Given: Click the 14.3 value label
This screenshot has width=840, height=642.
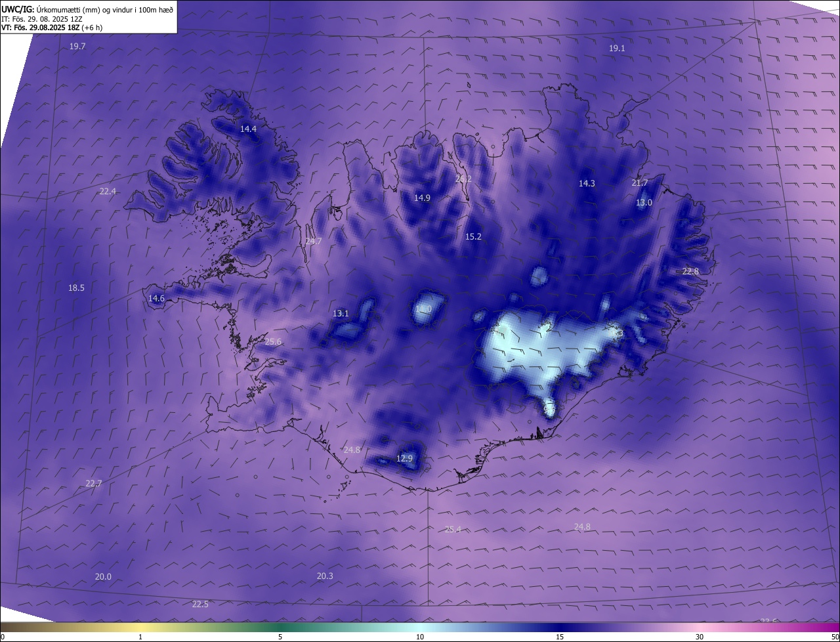Looking at the screenshot, I should (587, 184).
